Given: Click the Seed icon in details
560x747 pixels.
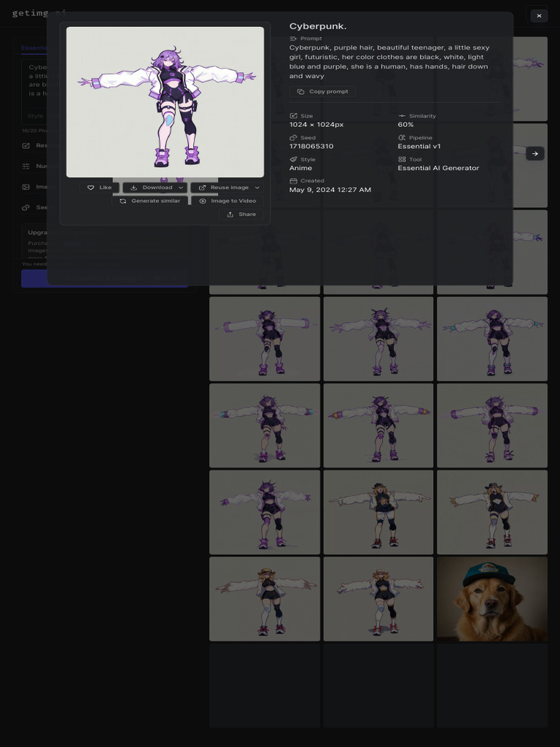Looking at the screenshot, I should (x=293, y=138).
